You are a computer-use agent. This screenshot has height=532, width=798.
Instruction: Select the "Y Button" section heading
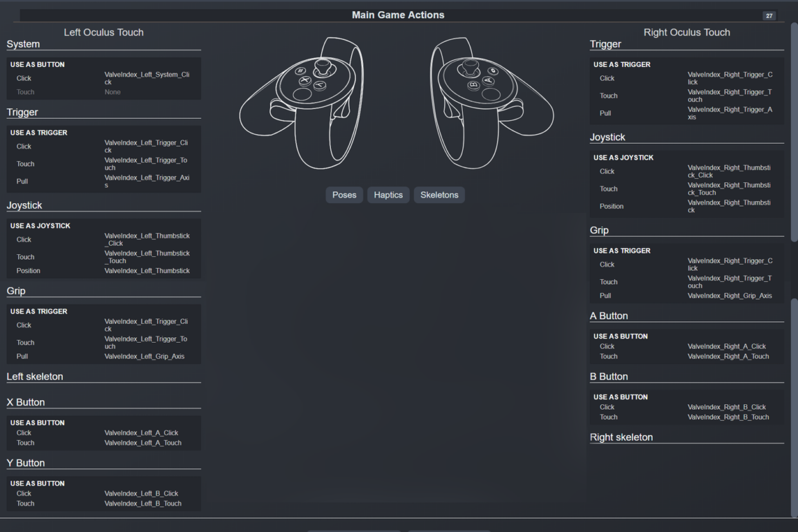[x=26, y=464]
